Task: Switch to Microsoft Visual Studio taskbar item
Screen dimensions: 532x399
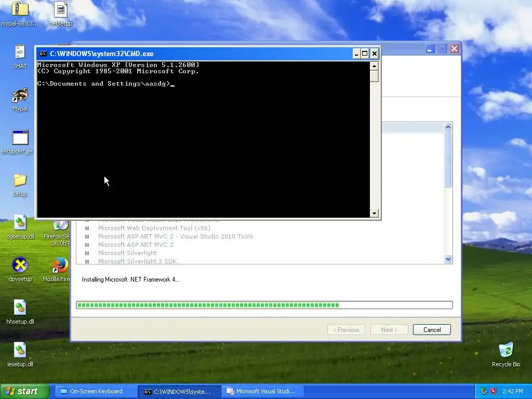Action: 262,391
